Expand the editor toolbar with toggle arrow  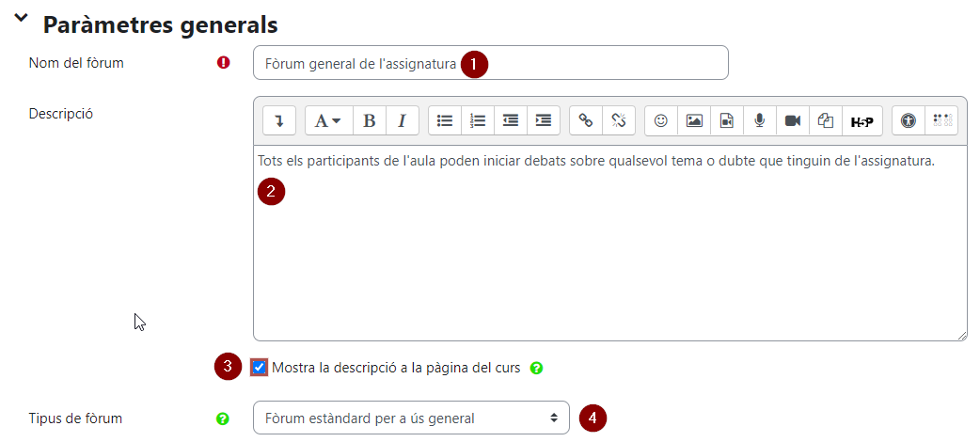coord(279,120)
